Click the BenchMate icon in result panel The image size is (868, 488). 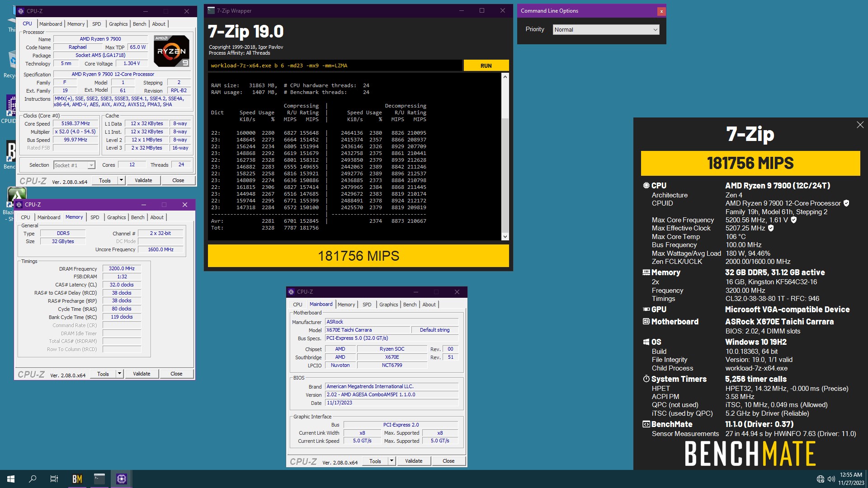(646, 424)
